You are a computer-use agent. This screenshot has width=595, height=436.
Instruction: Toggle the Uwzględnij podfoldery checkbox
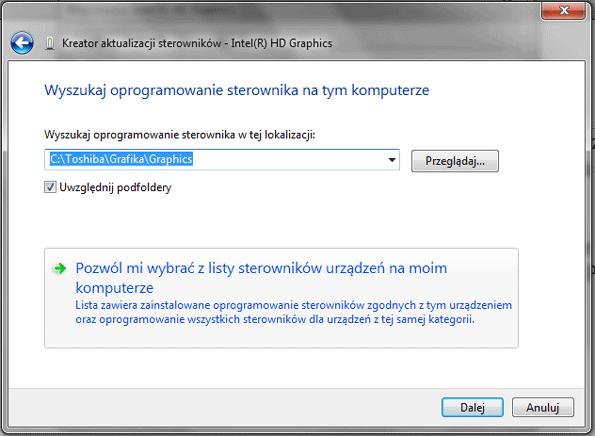(x=50, y=187)
